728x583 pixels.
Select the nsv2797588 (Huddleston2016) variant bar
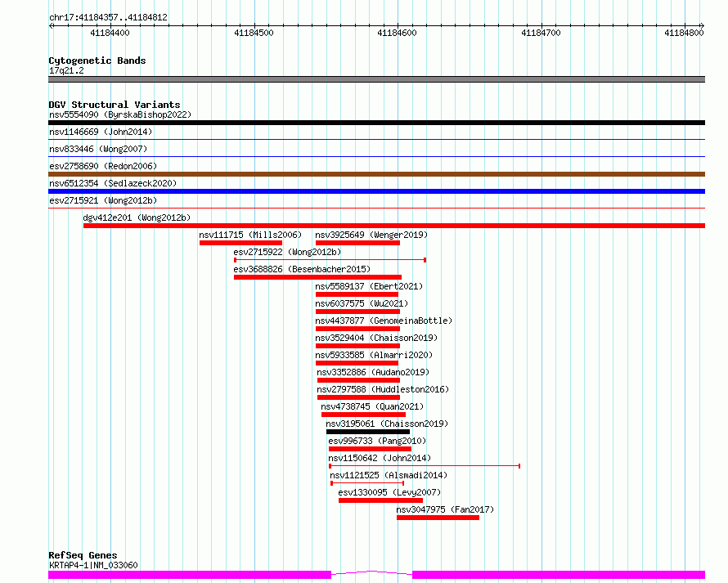(358, 397)
